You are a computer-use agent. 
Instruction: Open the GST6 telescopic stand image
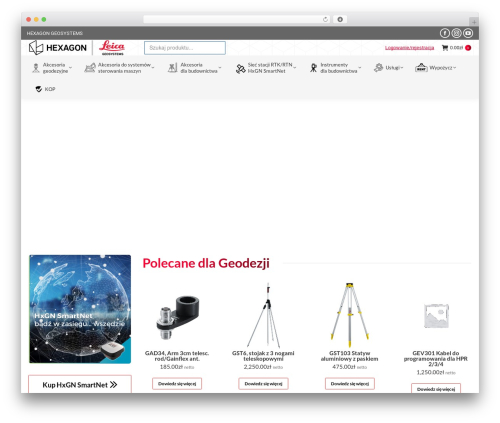(263, 315)
